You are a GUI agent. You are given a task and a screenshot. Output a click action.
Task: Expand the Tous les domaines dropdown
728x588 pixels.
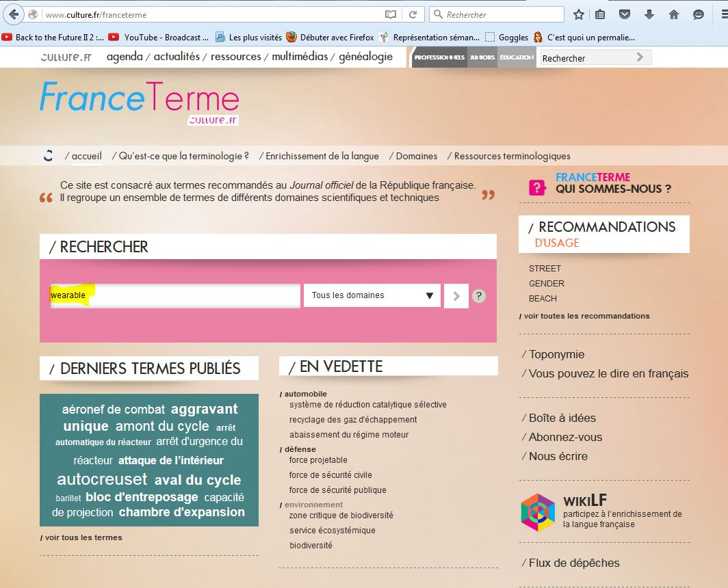pos(372,295)
